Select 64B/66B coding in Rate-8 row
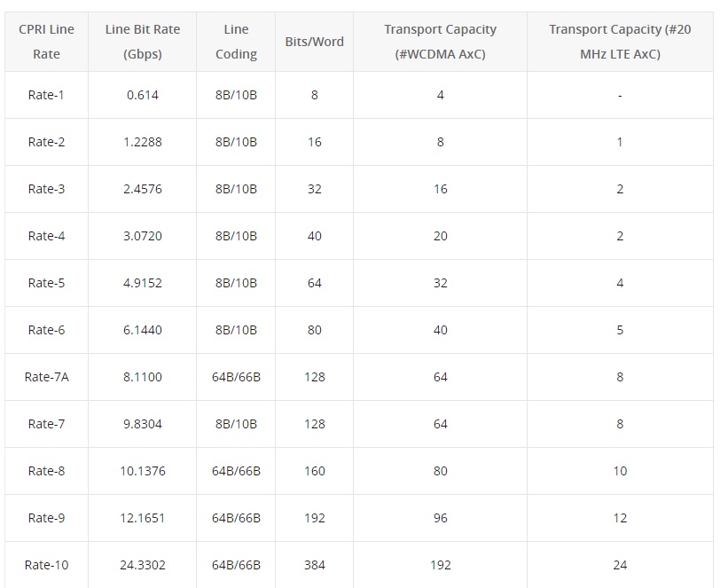This screenshot has width=728, height=588. 236,471
